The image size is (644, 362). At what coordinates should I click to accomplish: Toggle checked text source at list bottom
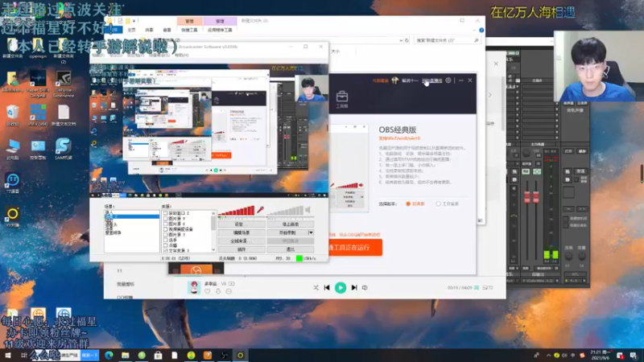point(166,250)
